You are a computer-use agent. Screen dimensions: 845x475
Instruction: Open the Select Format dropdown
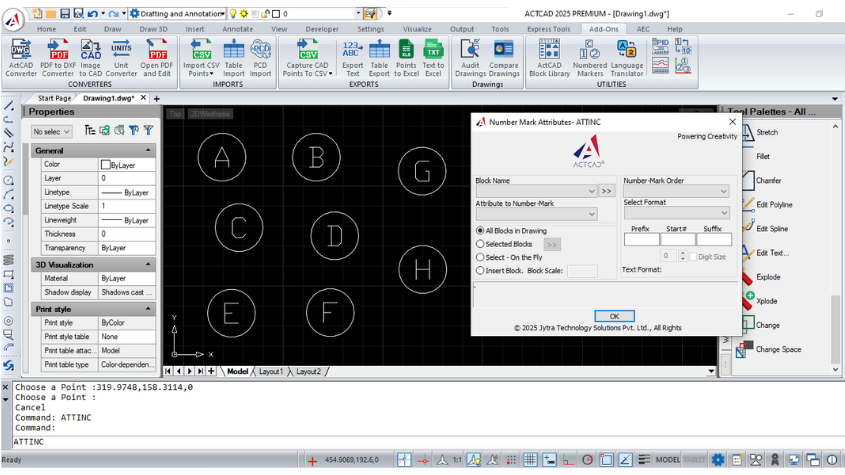pos(676,213)
